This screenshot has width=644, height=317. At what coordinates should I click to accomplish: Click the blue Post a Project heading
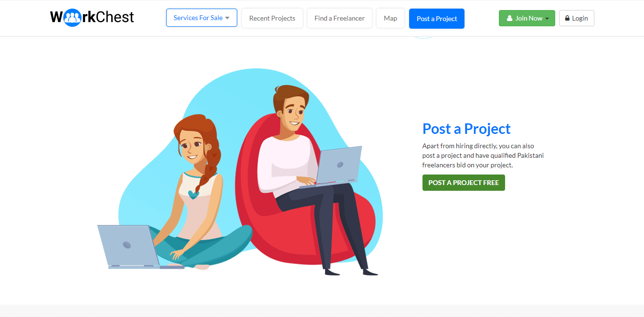[x=466, y=129]
